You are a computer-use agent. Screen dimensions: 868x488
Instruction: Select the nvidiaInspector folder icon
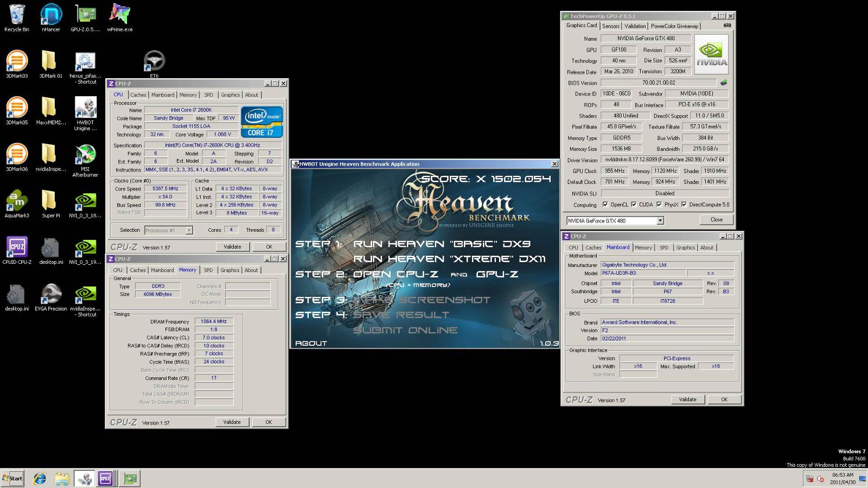coord(51,158)
